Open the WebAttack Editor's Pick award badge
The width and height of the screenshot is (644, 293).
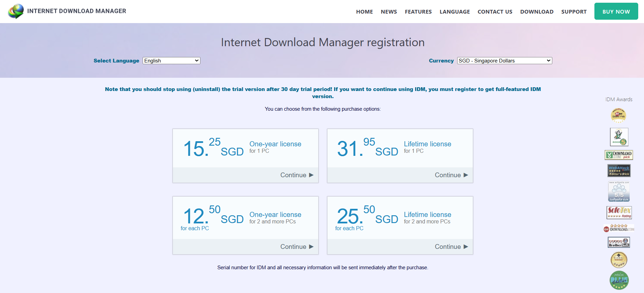coord(619,170)
